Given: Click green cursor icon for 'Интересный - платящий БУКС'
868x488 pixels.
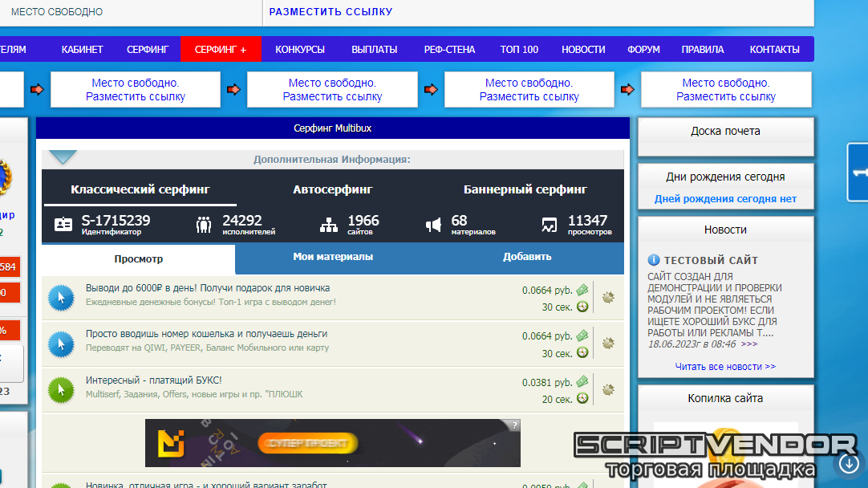Looking at the screenshot, I should 61,390.
